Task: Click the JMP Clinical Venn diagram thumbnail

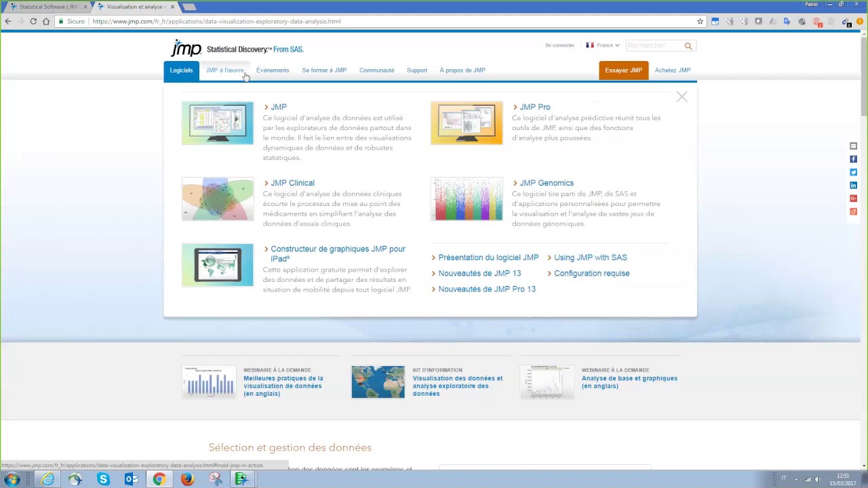Action: 218,199
